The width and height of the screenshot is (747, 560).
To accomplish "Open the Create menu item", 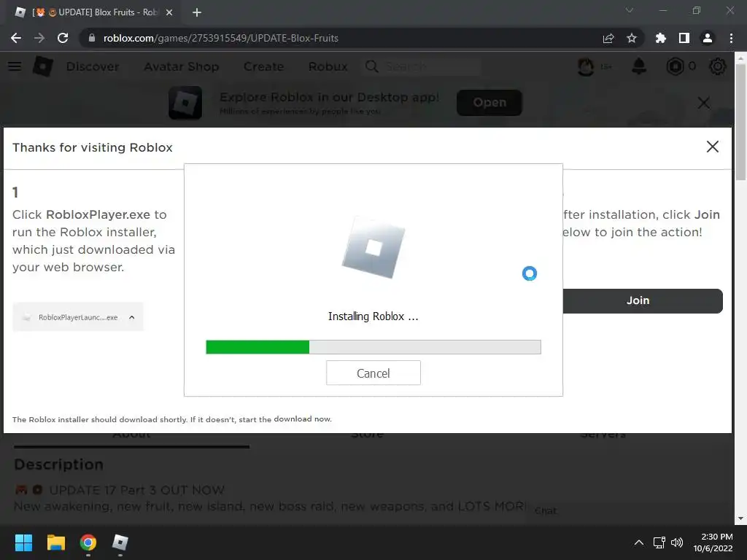I will tap(263, 66).
